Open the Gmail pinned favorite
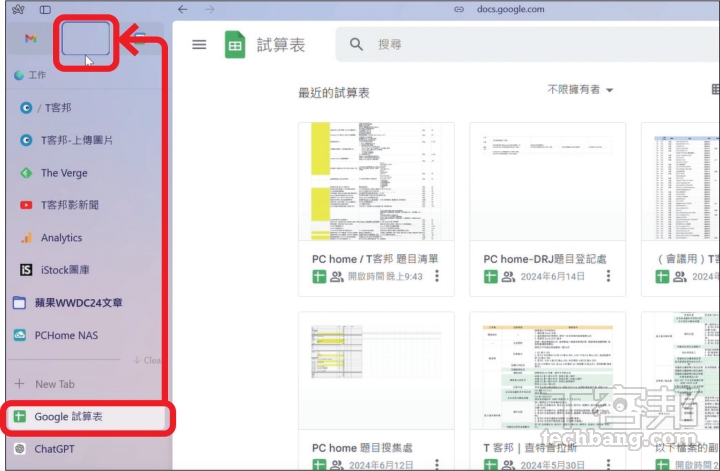The height and width of the screenshot is (471, 720). 31,38
